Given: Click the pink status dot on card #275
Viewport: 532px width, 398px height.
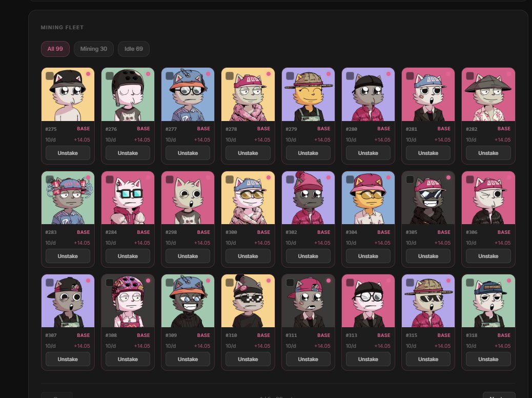Looking at the screenshot, I should pos(88,74).
